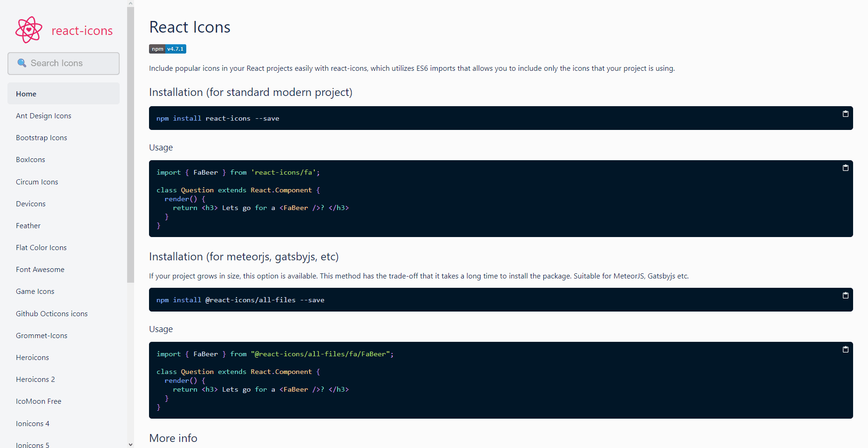This screenshot has width=868, height=448.
Task: Click the second Usage heading above all-files import
Action: [x=161, y=329]
